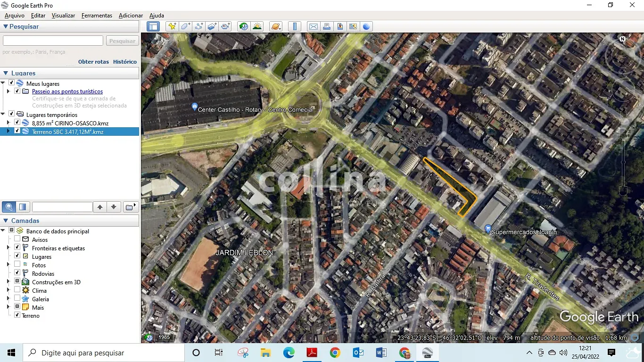Open the Adicionar menu

[131, 16]
